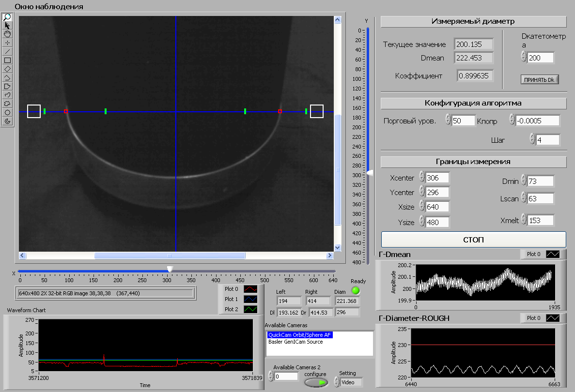Click the Plot 0 red legend swatch
575x392 pixels.
point(249,289)
